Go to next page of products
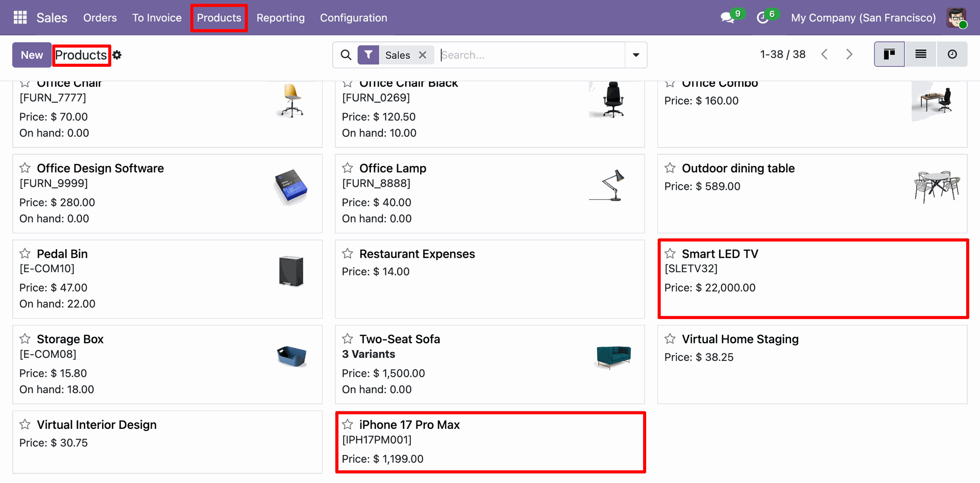Viewport: 980px width, 483px height. tap(849, 55)
